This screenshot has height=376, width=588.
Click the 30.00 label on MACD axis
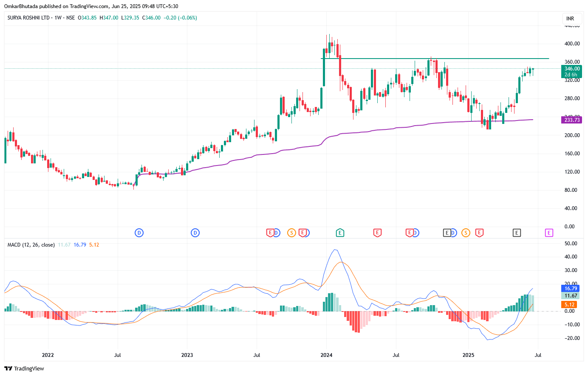coord(571,270)
